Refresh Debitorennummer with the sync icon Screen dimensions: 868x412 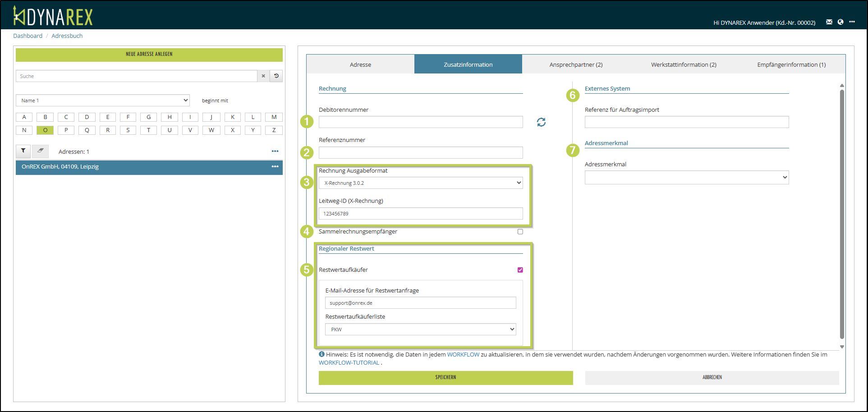point(541,122)
